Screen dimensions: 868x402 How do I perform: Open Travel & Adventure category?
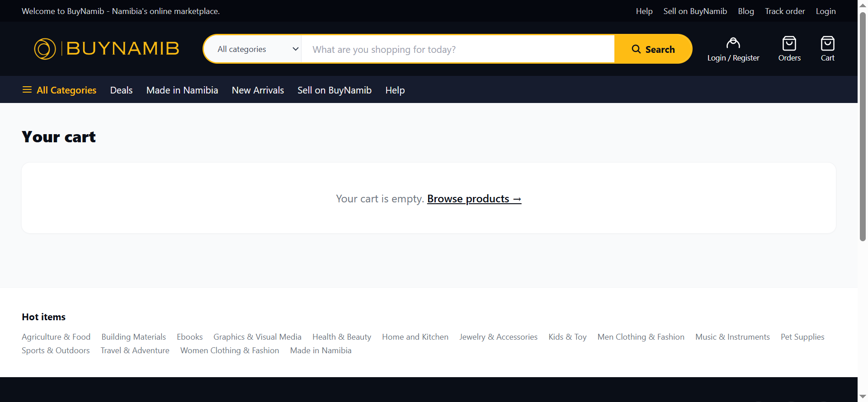point(135,351)
